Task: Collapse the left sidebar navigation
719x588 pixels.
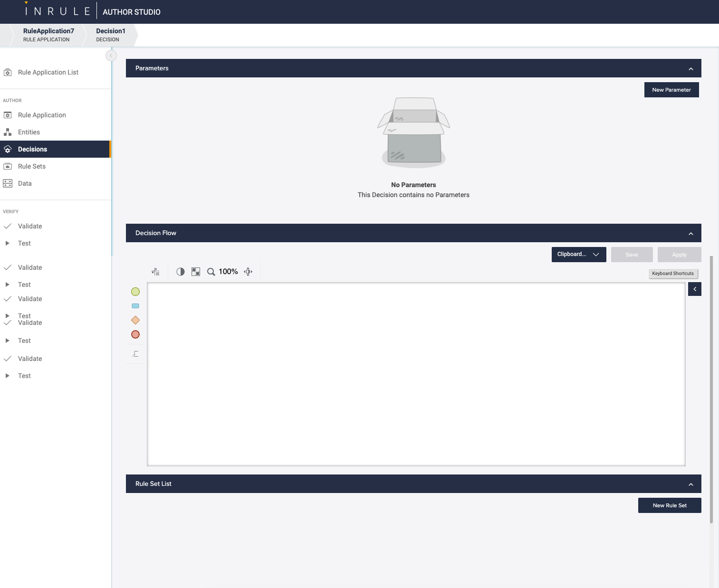Action: pos(111,56)
